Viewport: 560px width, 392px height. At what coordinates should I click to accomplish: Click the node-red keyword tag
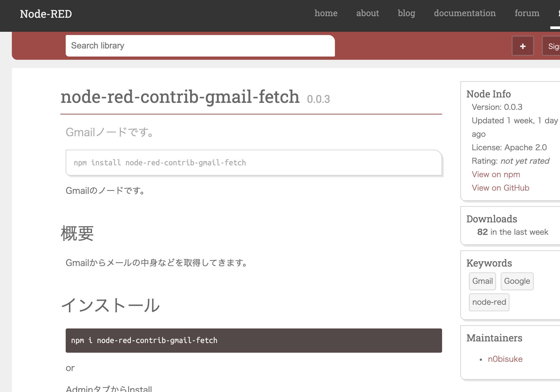point(489,302)
